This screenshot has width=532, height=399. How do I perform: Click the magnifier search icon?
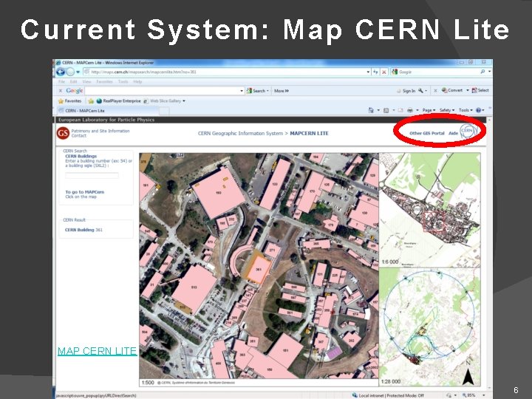click(482, 72)
